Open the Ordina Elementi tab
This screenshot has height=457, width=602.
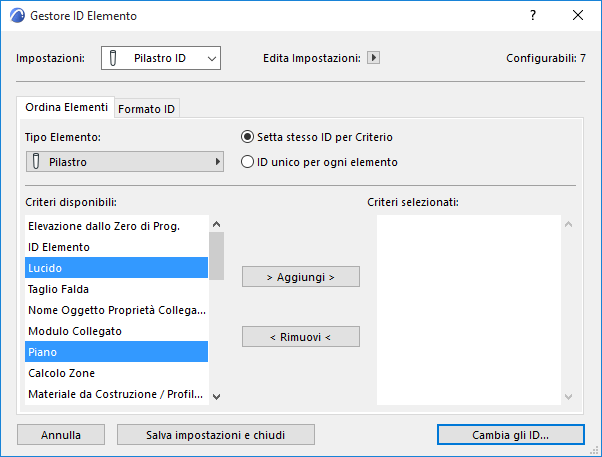pyautogui.click(x=66, y=107)
